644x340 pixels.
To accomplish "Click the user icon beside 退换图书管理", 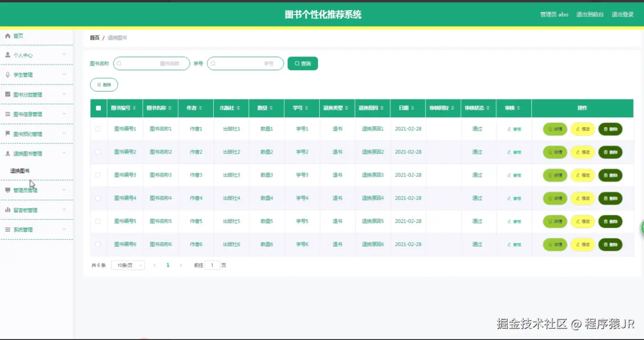I will (x=8, y=153).
